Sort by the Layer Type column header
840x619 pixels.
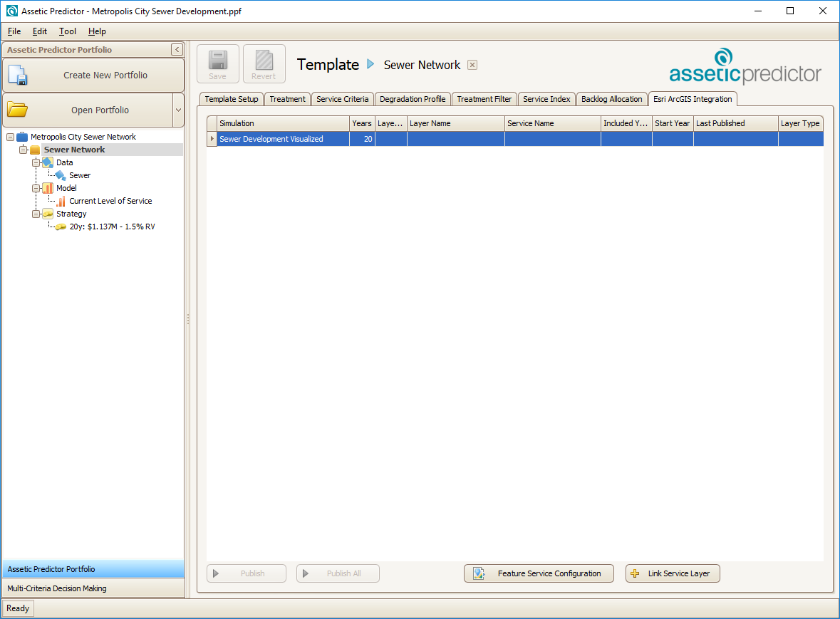point(801,124)
